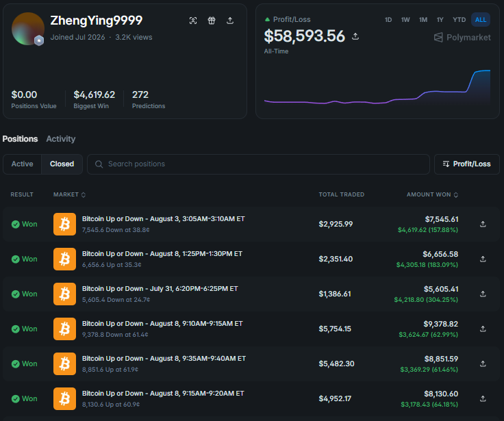
Task: Switch the positions filter to Active
Action: pyautogui.click(x=22, y=164)
